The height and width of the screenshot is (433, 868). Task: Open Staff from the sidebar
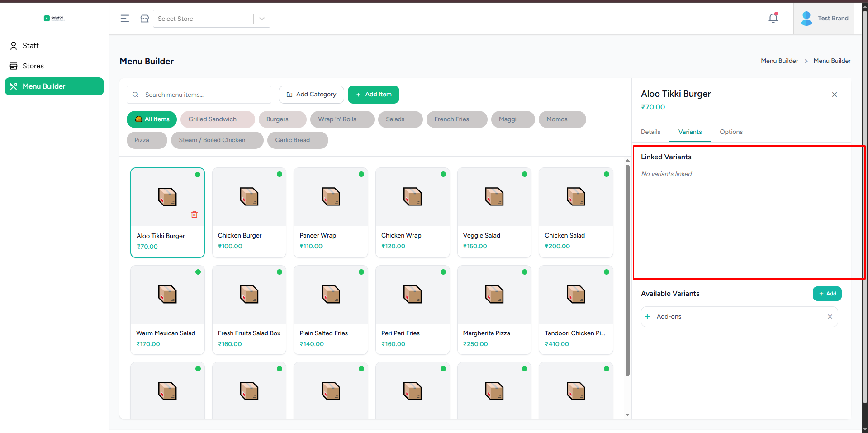[x=31, y=46]
